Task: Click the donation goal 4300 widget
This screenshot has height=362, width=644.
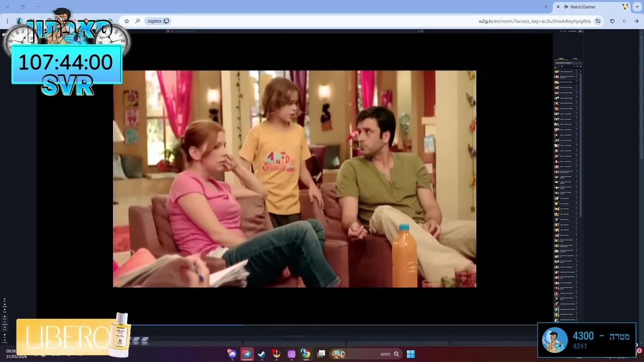Action: coord(587,340)
